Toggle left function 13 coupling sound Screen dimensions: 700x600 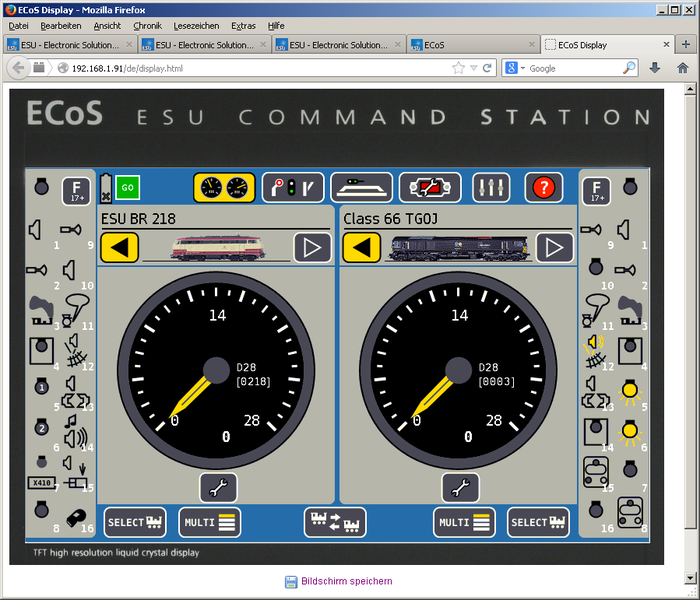pyautogui.click(x=75, y=392)
